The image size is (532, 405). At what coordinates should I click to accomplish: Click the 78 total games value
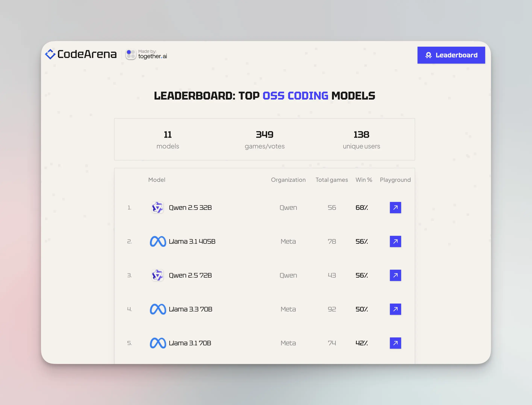[x=332, y=241]
